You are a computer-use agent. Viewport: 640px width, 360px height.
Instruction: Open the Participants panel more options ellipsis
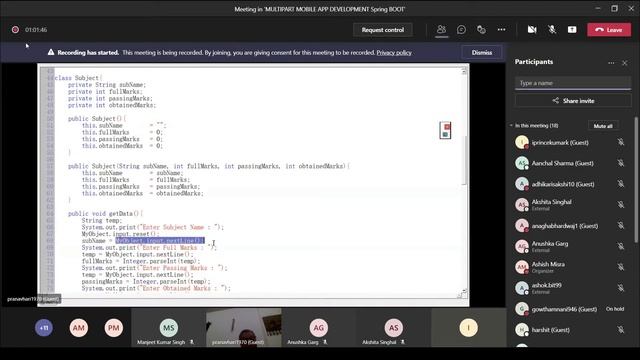click(611, 63)
